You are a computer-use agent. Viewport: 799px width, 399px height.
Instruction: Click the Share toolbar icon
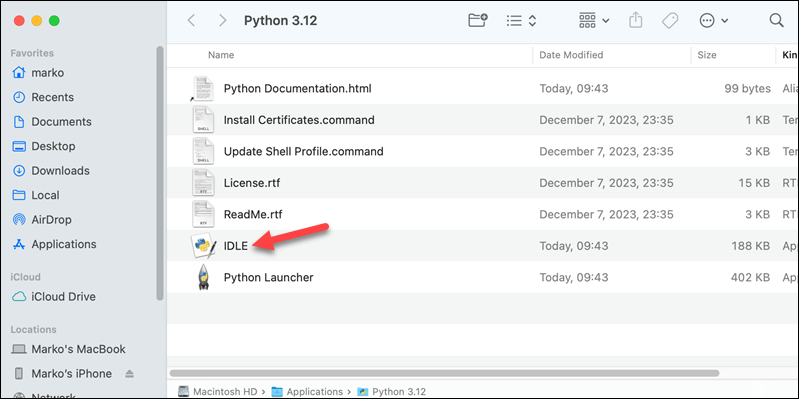(x=635, y=20)
